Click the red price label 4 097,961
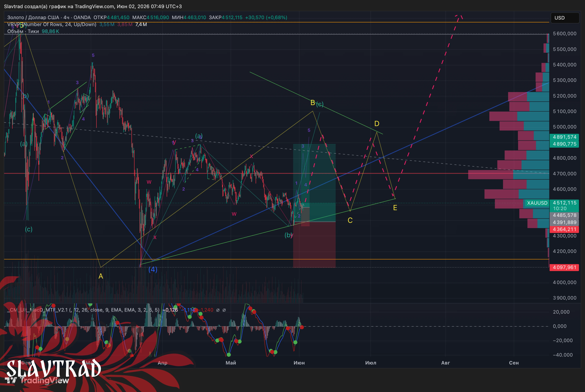This screenshot has width=585, height=392. (x=564, y=267)
